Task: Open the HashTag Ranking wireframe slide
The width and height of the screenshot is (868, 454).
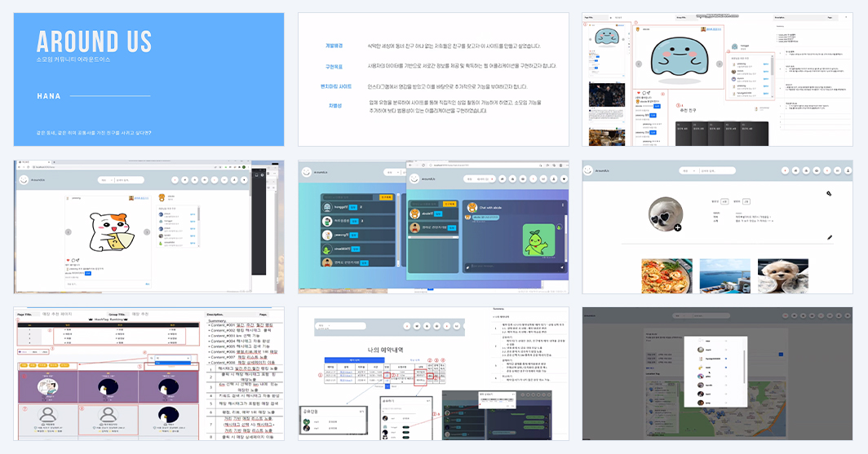Action: [x=149, y=374]
